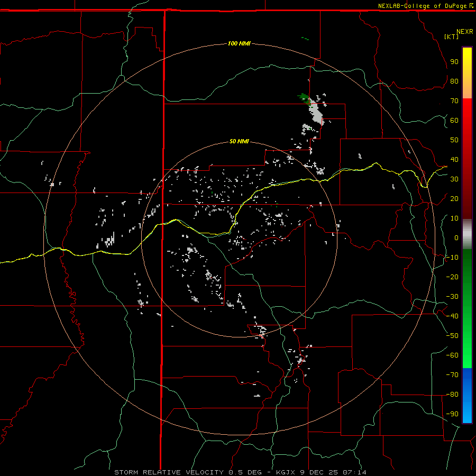
Task: Click the 80 value on the velocity scale
Action: pyautogui.click(x=454, y=81)
